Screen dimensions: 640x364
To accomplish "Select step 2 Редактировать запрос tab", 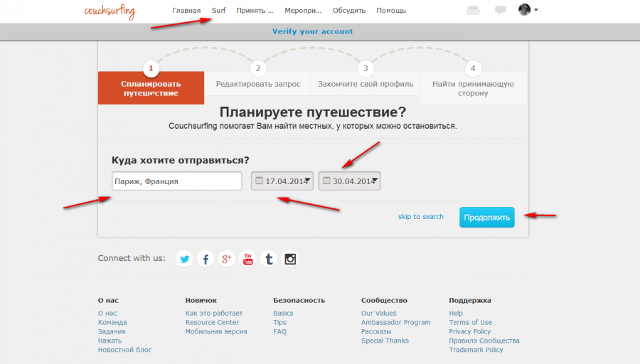I will pos(258,84).
